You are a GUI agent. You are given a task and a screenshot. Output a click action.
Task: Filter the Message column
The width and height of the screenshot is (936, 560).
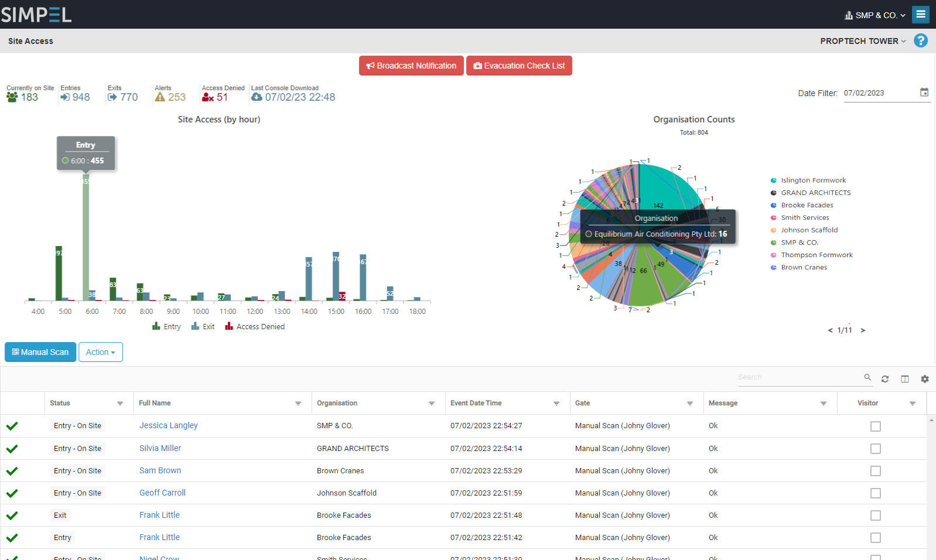pyautogui.click(x=824, y=404)
